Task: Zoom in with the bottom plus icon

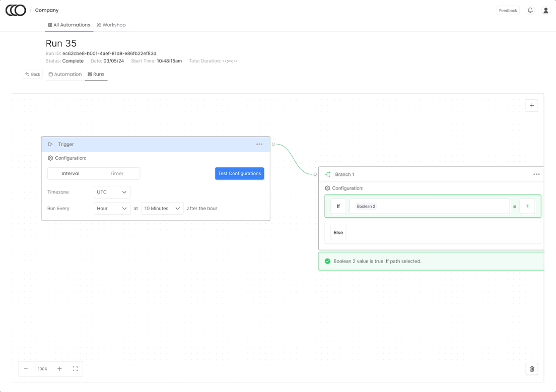Action: [60, 369]
